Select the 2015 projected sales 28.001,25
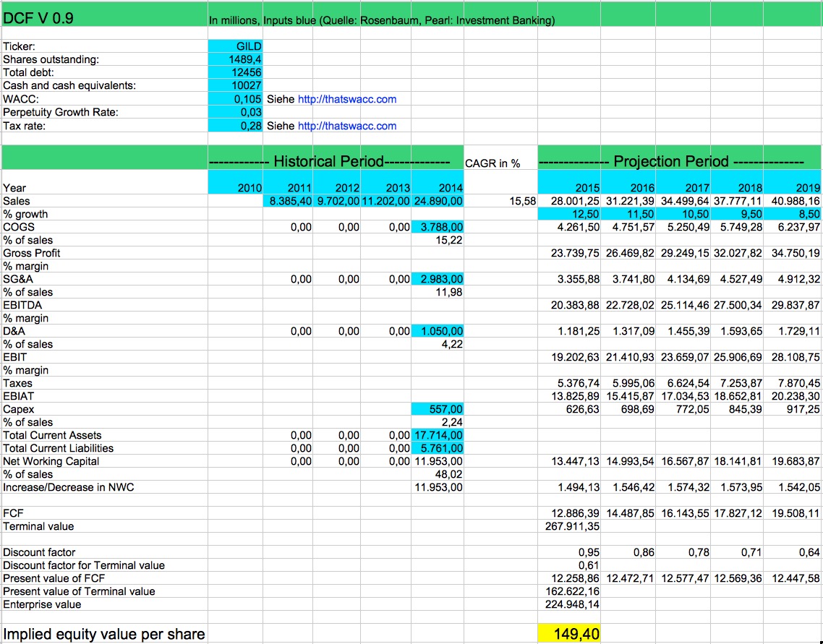Viewport: 823px width, 644px height. [569, 201]
